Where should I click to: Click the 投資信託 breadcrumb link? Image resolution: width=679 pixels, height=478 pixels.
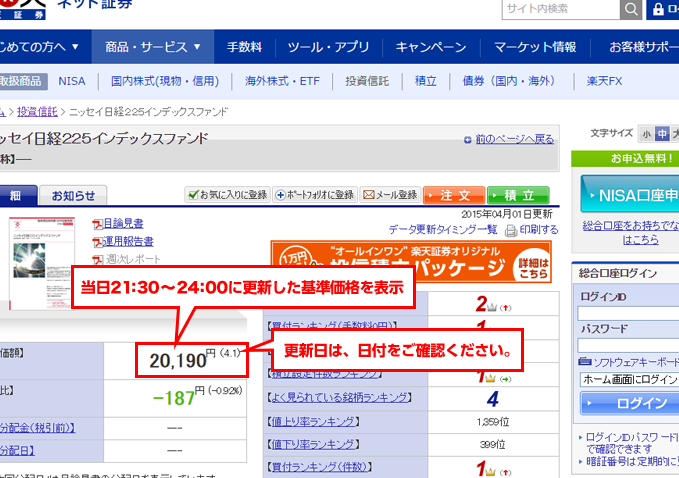coord(37,112)
